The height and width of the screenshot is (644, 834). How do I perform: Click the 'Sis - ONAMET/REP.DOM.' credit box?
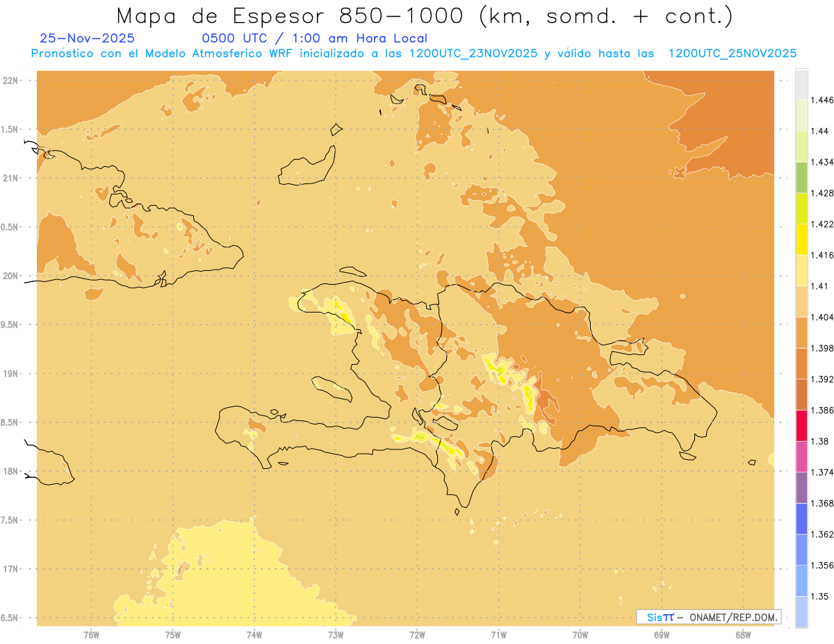(709, 617)
